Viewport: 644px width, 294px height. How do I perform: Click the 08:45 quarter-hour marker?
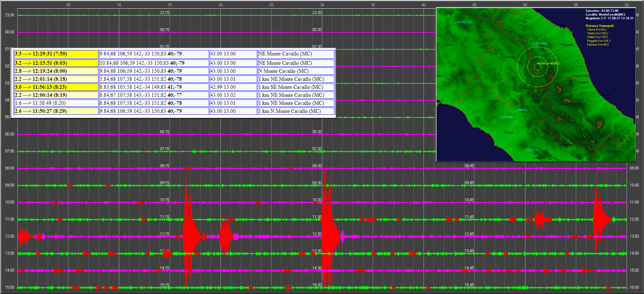469,166
